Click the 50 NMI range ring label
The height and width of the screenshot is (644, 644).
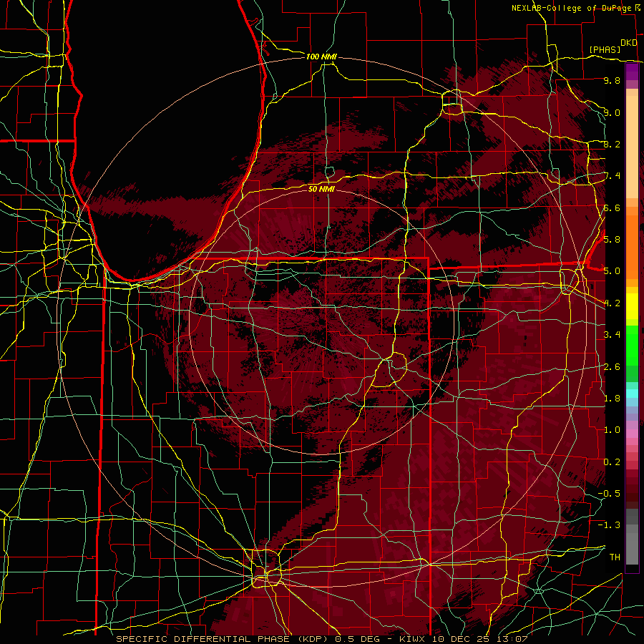(x=321, y=189)
